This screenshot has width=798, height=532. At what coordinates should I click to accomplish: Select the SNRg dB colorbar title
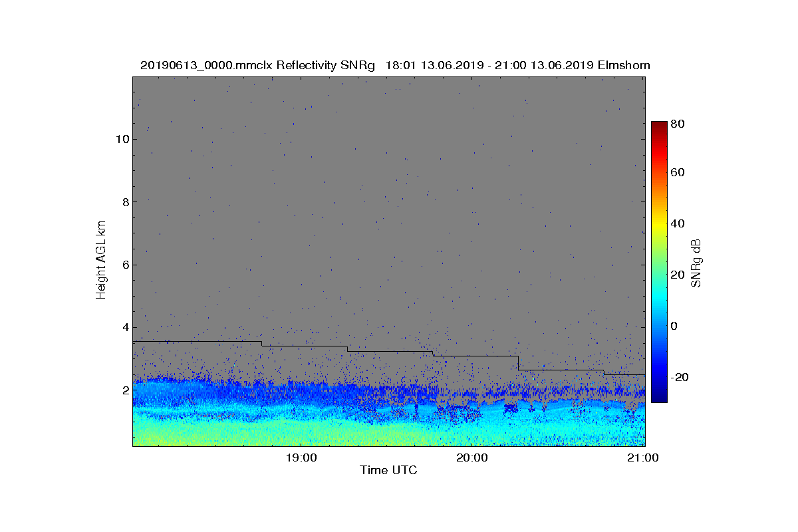point(696,263)
